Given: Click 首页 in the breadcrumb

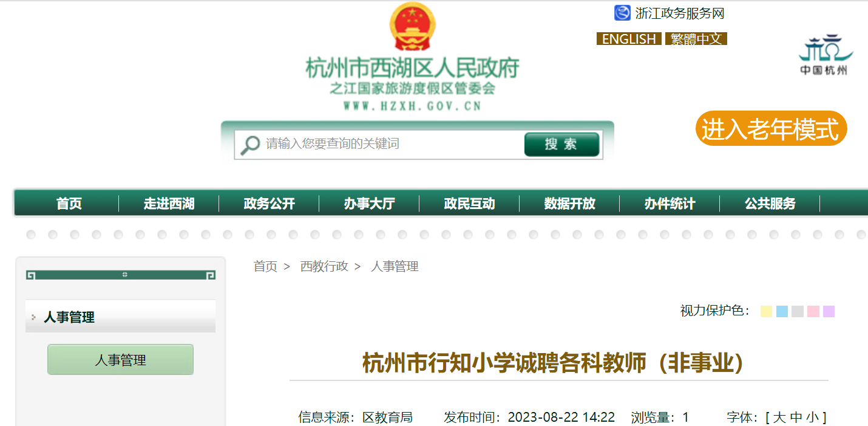Looking at the screenshot, I should [265, 266].
